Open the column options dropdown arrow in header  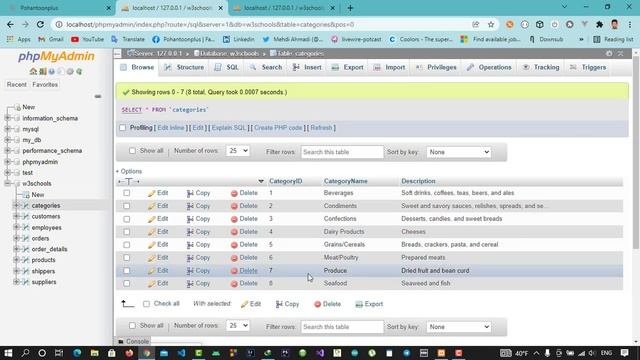click(261, 181)
